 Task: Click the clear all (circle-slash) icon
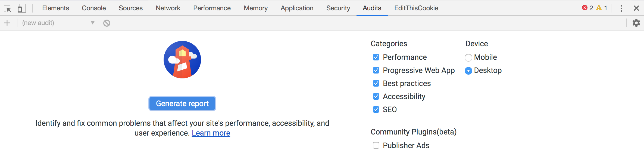tap(107, 23)
